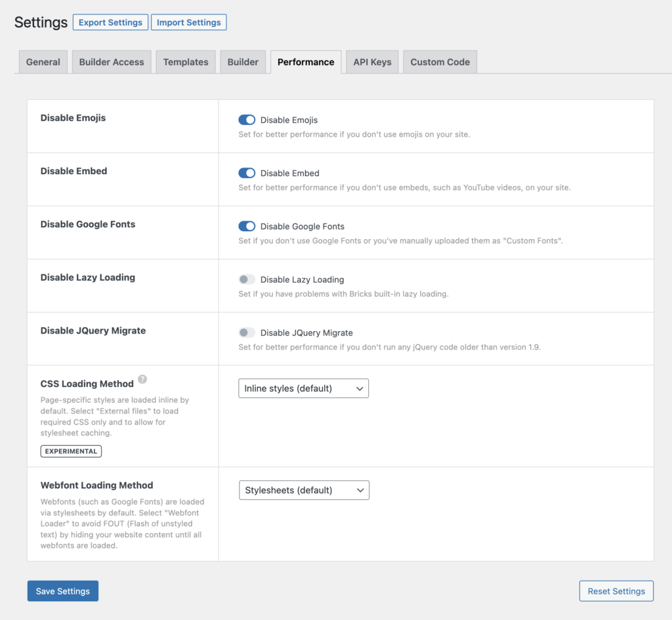Toggle the Disable Emojis switch

pyautogui.click(x=247, y=120)
